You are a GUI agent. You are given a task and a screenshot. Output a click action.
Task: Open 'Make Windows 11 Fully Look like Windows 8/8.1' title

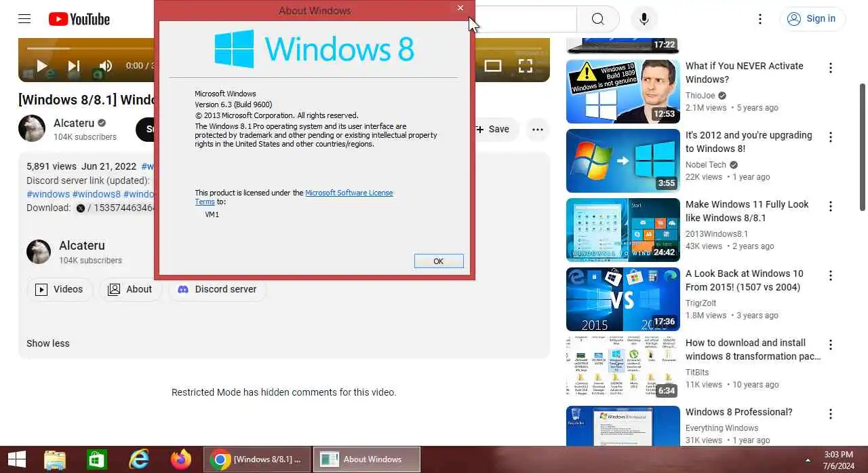pos(747,211)
